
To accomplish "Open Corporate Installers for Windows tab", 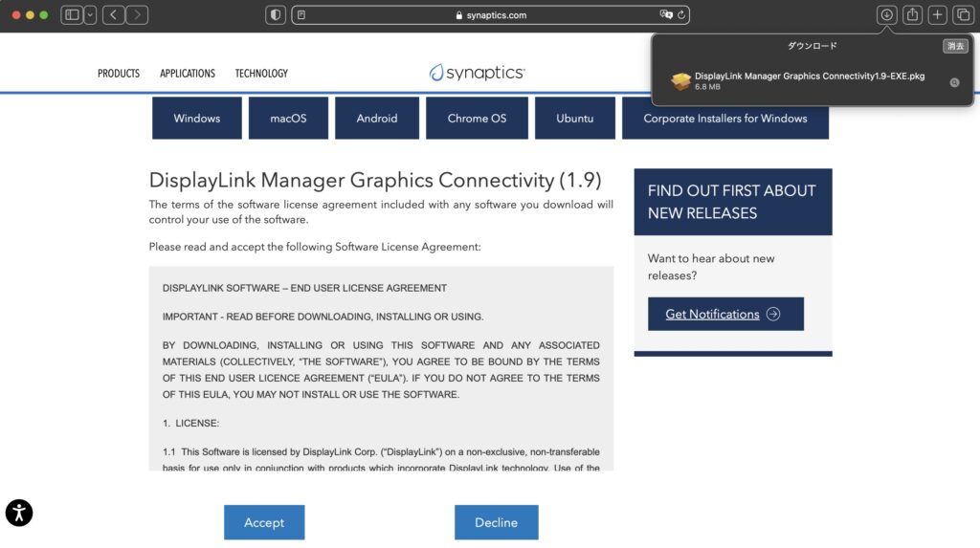I will (x=725, y=118).
